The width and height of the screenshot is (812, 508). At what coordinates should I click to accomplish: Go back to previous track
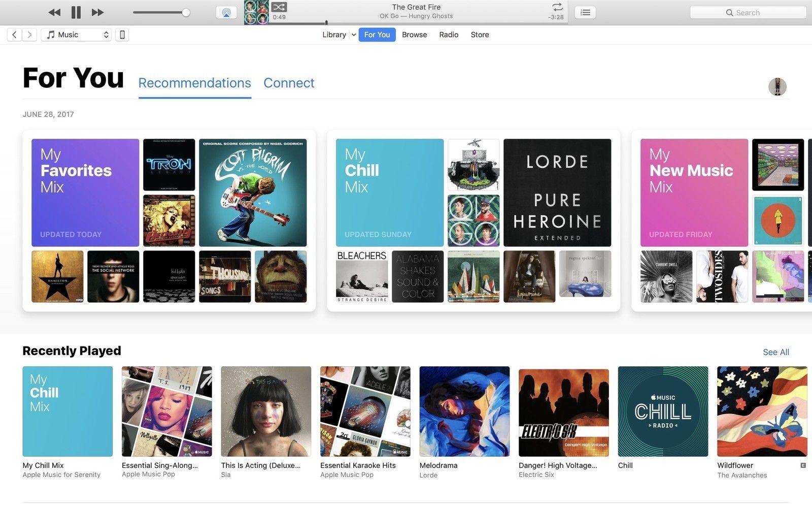pos(54,12)
